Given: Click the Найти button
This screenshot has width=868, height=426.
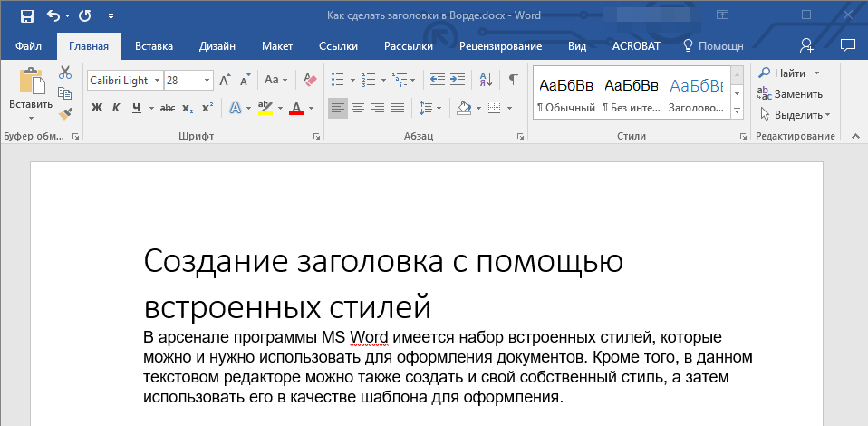Looking at the screenshot, I should click(x=789, y=73).
